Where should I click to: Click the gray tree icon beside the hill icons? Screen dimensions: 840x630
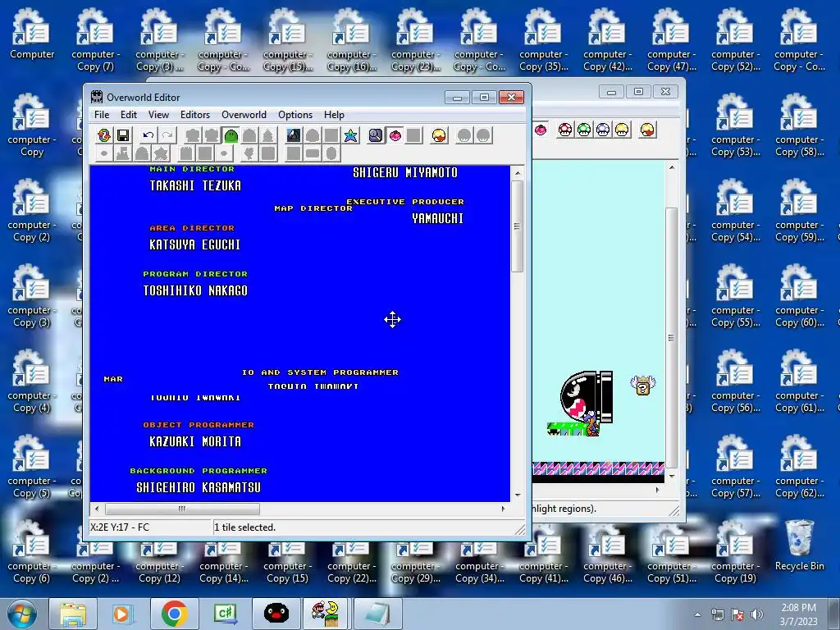click(x=268, y=135)
